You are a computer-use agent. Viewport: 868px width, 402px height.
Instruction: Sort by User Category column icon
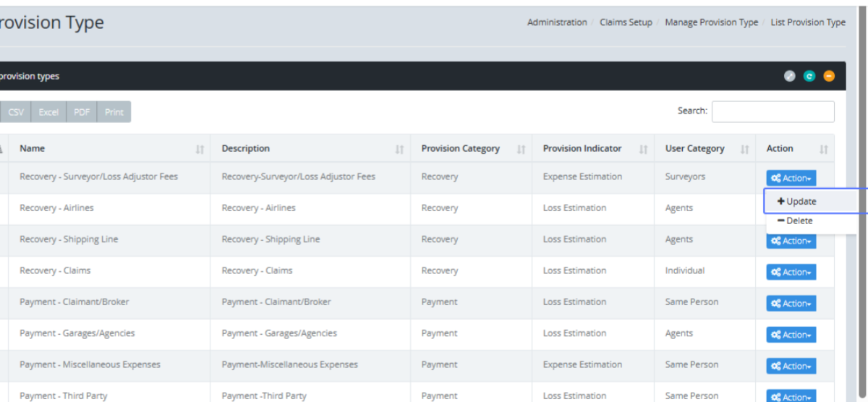(744, 149)
